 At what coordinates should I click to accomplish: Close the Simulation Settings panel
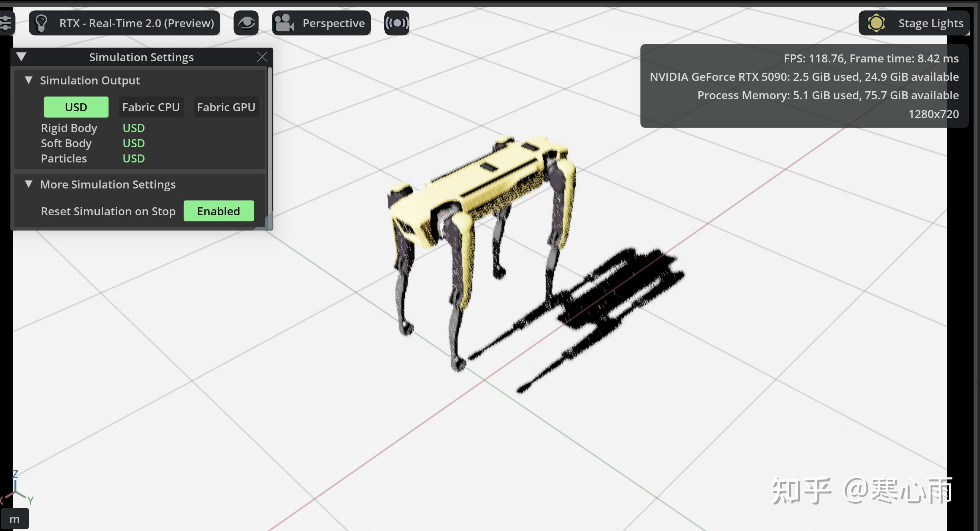(x=262, y=57)
